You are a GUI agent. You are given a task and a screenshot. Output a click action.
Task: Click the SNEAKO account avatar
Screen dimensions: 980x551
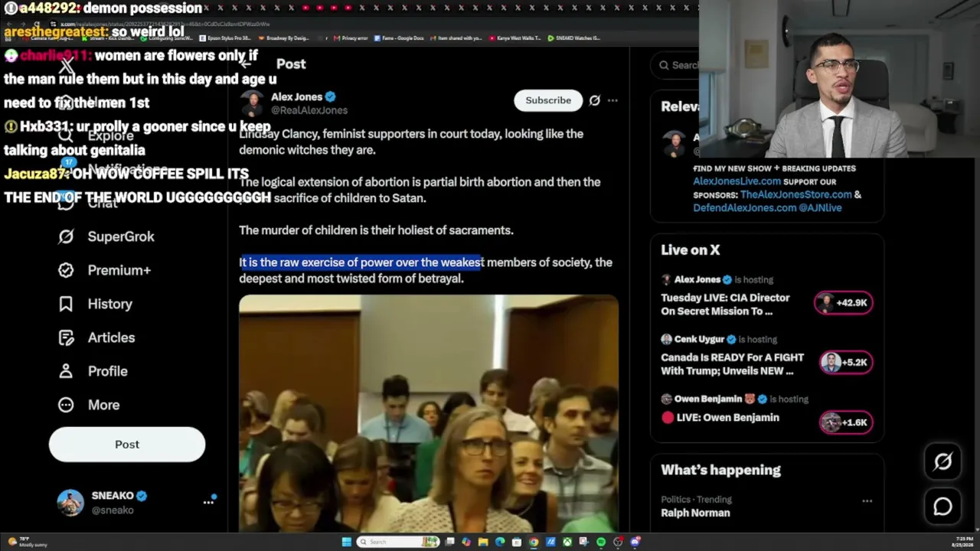pyautogui.click(x=70, y=503)
